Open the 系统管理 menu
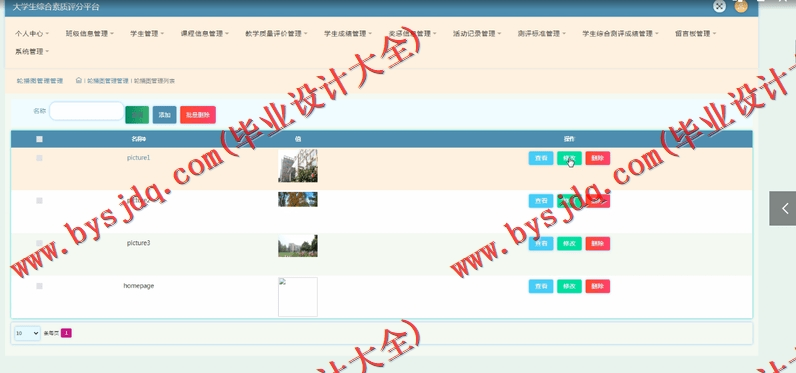 (x=31, y=51)
